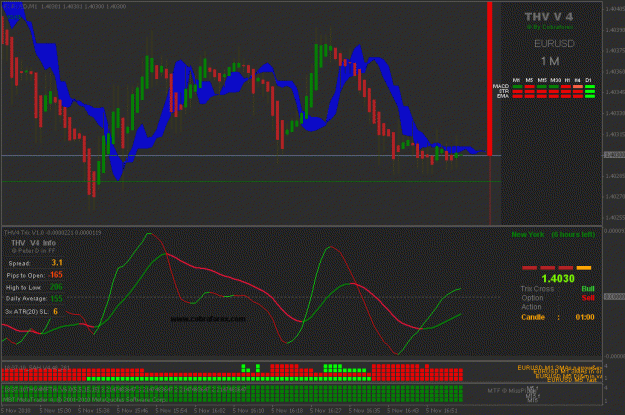
Task: Click the Candle timer value 01:00
Action: pos(585,317)
